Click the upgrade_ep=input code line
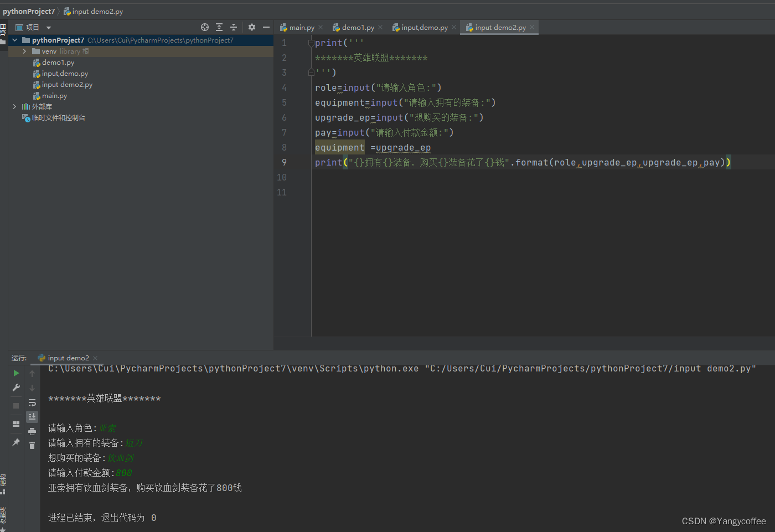The width and height of the screenshot is (775, 532). 399,117
